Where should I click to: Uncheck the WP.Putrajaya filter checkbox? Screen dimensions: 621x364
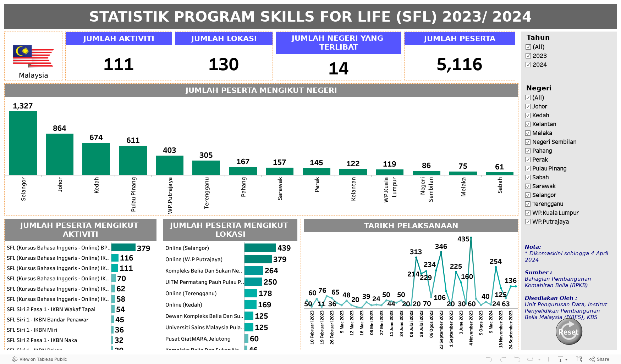tap(528, 222)
